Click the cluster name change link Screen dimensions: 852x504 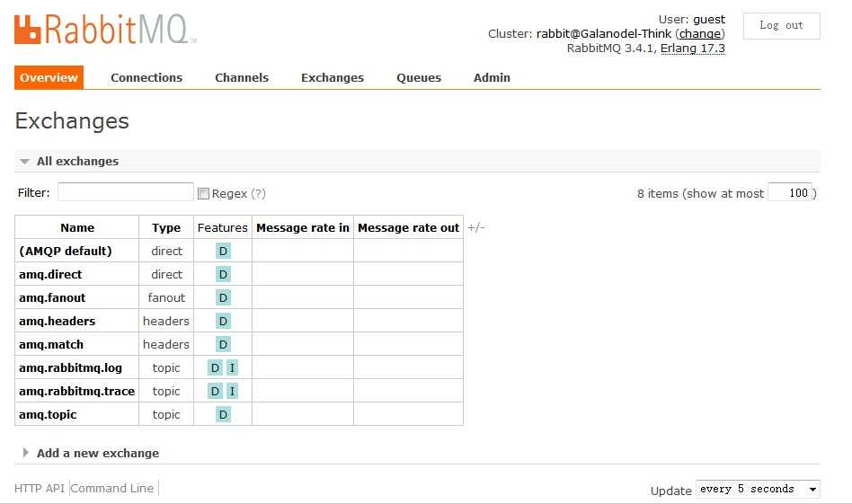click(x=700, y=33)
